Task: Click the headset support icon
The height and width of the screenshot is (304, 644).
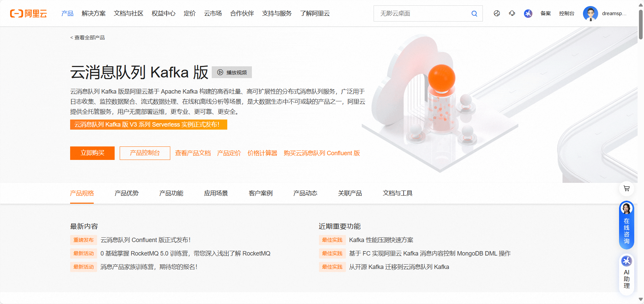Action: (x=512, y=13)
